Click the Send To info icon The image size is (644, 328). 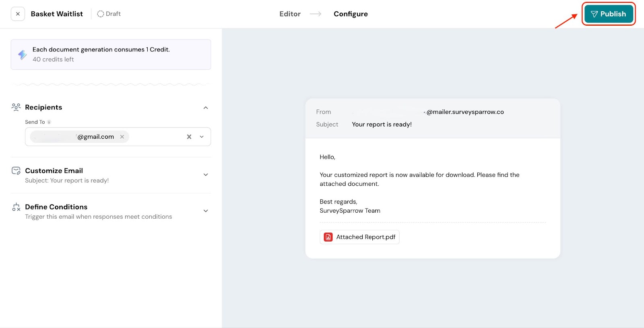49,122
